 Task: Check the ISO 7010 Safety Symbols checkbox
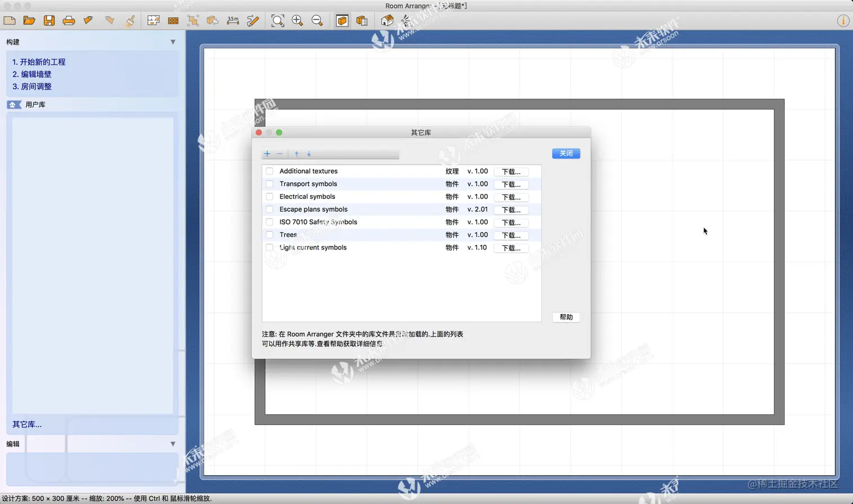270,222
